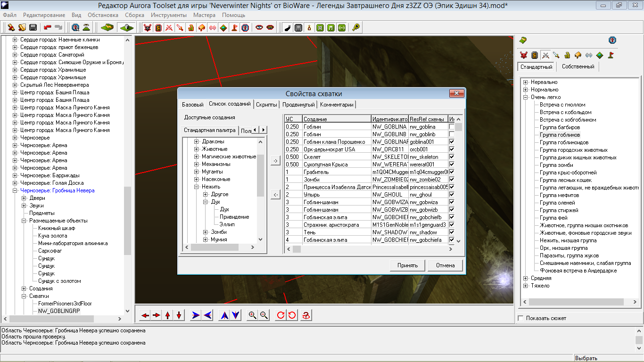Viewport: 644px width, 362px height.
Task: Click the <- remove creature button
Action: pyautogui.click(x=275, y=194)
